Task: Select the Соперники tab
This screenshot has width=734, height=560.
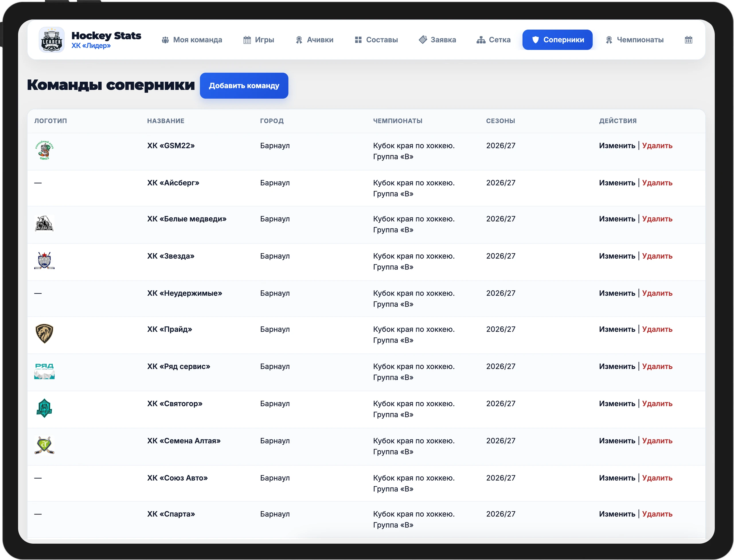Action: coord(557,40)
